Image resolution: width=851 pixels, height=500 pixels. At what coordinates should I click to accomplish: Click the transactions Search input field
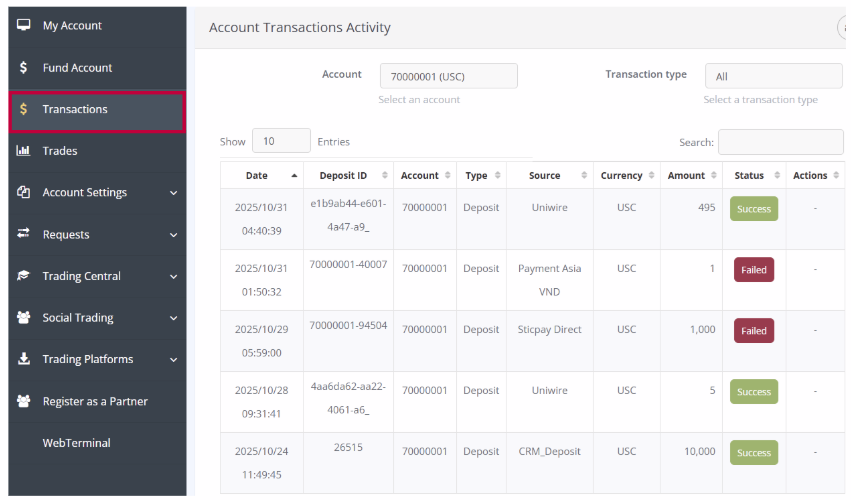point(780,142)
